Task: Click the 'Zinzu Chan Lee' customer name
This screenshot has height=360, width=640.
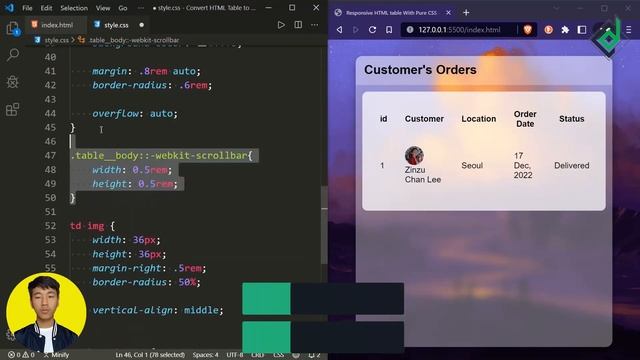Action: click(422, 175)
